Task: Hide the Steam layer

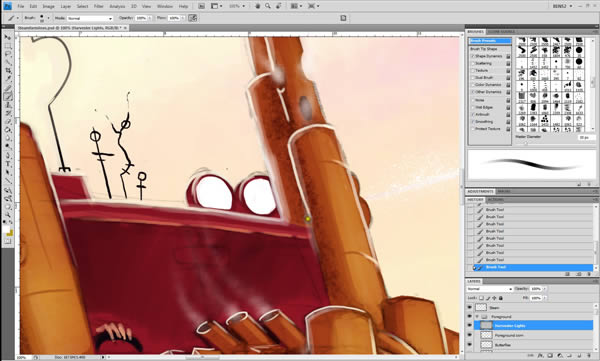Action: (470, 308)
